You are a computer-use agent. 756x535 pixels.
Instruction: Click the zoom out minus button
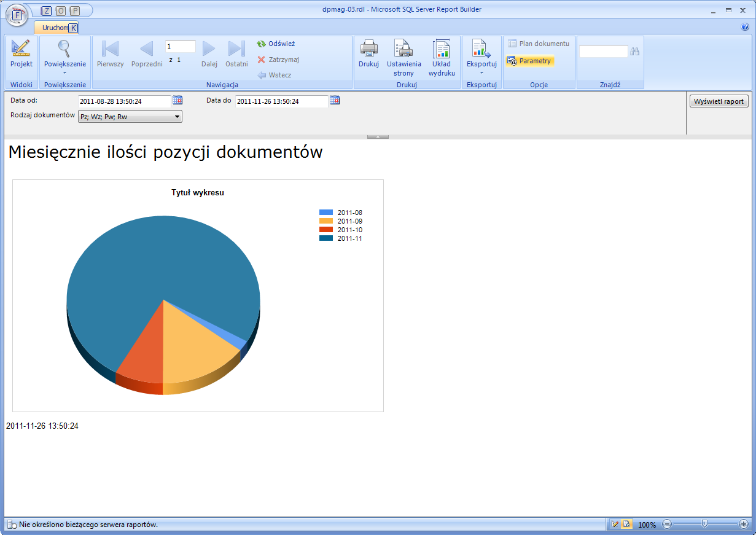pyautogui.click(x=667, y=525)
